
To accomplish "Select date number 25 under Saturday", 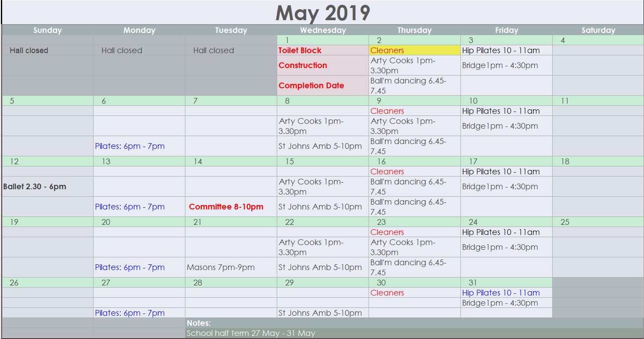I will coord(565,222).
